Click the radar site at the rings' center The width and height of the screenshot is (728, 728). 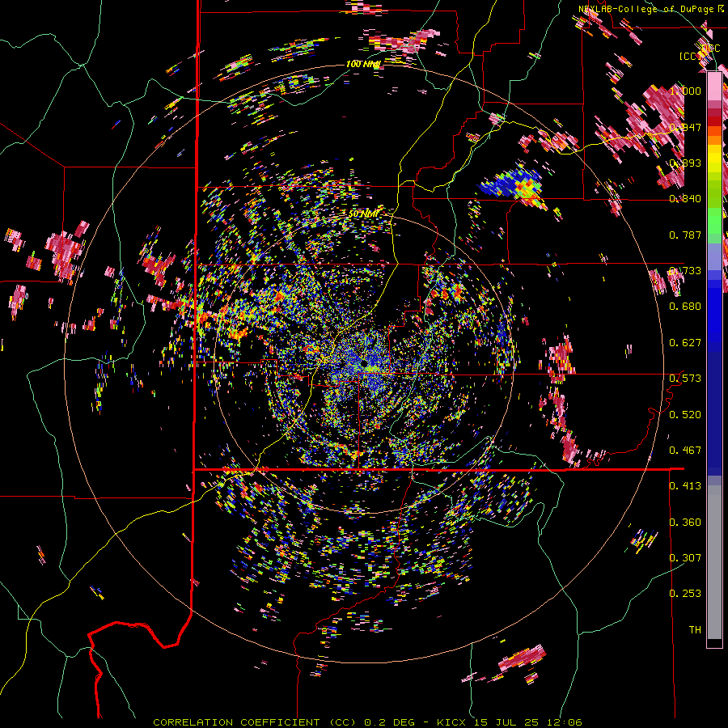pyautogui.click(x=365, y=362)
